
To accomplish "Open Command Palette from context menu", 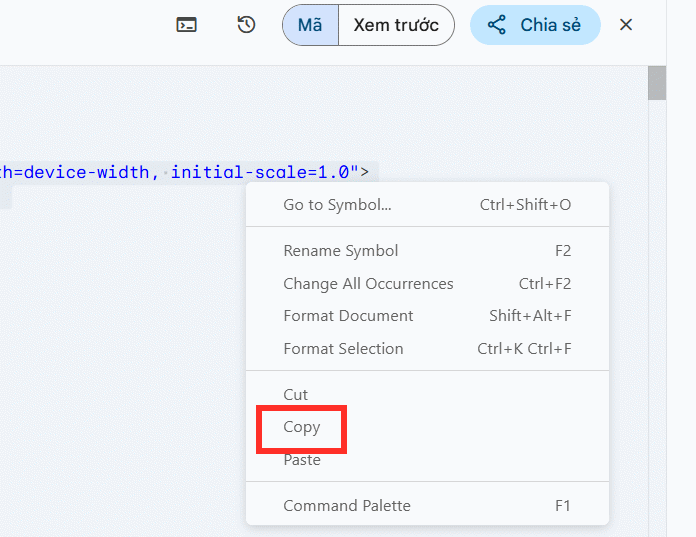I will pos(347,506).
